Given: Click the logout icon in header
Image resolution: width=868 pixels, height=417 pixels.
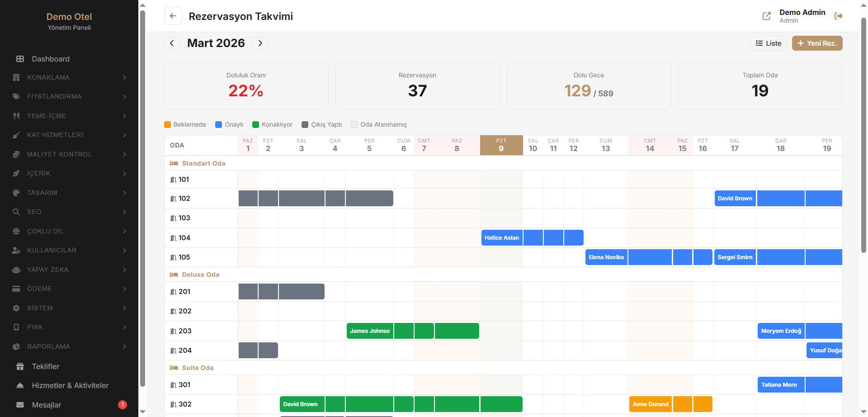Looking at the screenshot, I should pyautogui.click(x=838, y=16).
